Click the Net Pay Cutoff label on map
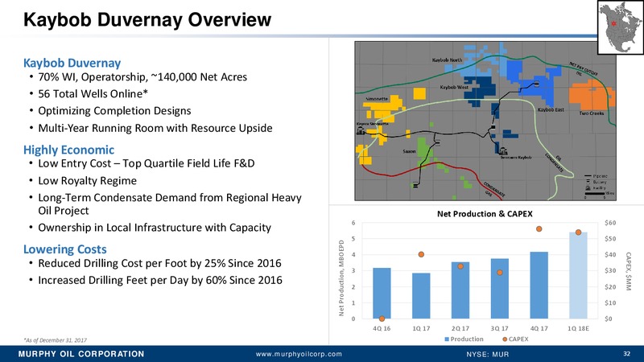Viewport: 644px width, 362px height. pos(583,68)
